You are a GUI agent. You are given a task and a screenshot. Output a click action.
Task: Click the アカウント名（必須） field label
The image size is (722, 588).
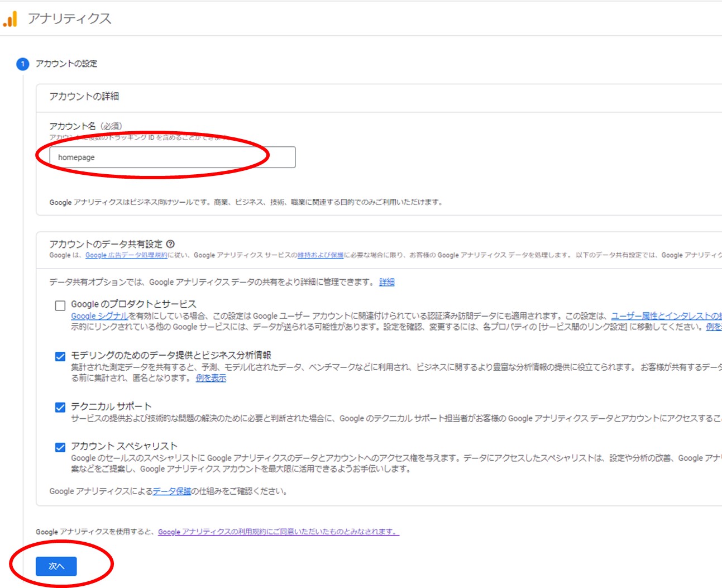[x=85, y=126]
